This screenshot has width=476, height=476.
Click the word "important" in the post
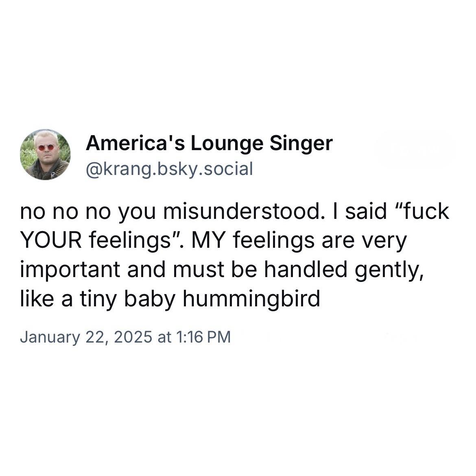(x=70, y=270)
